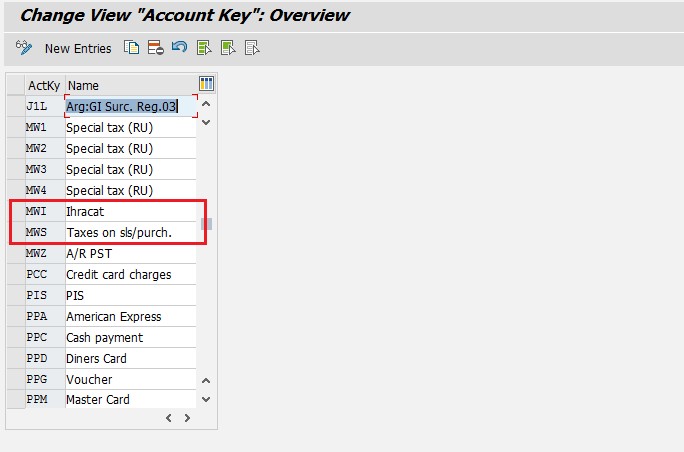Click the Undo Change icon
Viewport: 684px width, 452px height.
click(179, 48)
